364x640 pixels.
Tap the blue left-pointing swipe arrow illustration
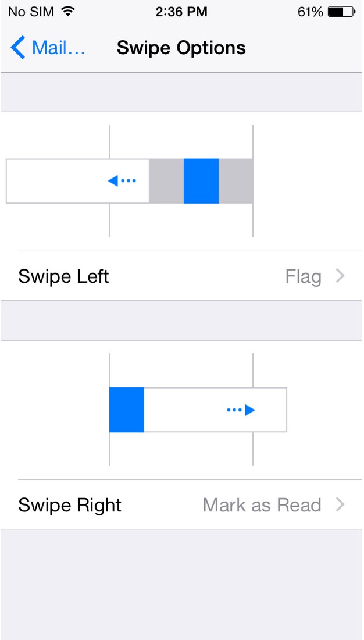(122, 180)
